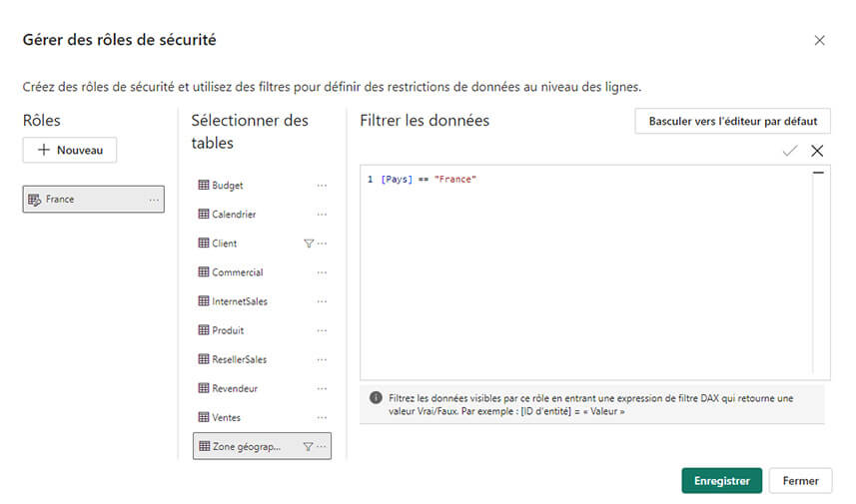Open more options for Zone géograp... table

tap(322, 446)
